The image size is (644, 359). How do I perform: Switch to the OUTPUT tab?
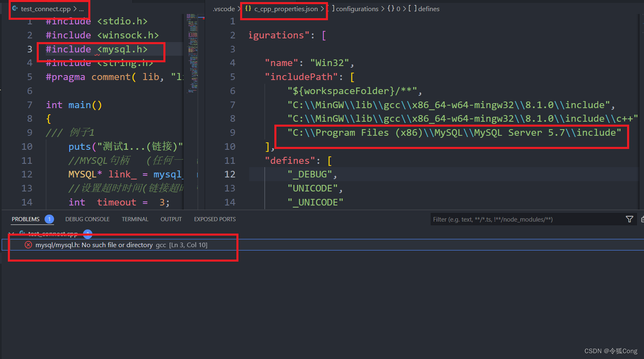(x=171, y=219)
